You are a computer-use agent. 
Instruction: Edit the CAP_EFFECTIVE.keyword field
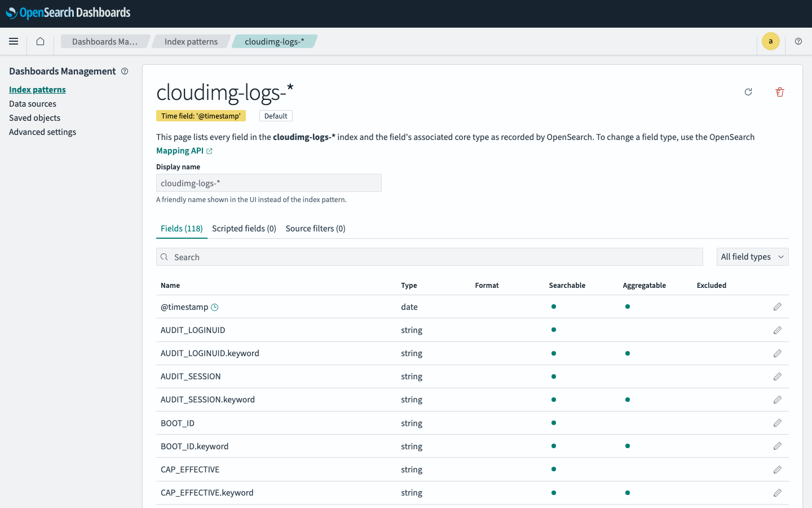click(778, 493)
